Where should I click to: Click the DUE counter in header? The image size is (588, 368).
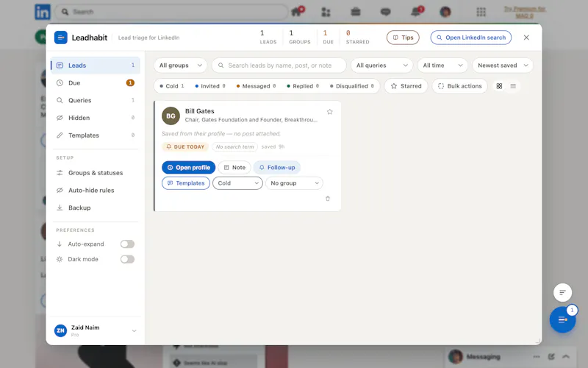coord(328,38)
